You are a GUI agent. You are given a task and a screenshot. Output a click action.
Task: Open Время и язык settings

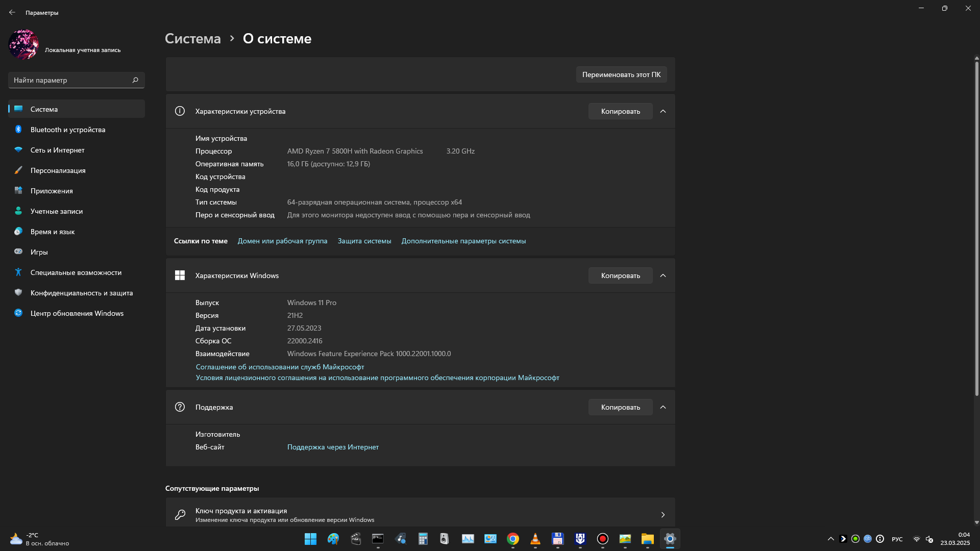click(x=77, y=232)
